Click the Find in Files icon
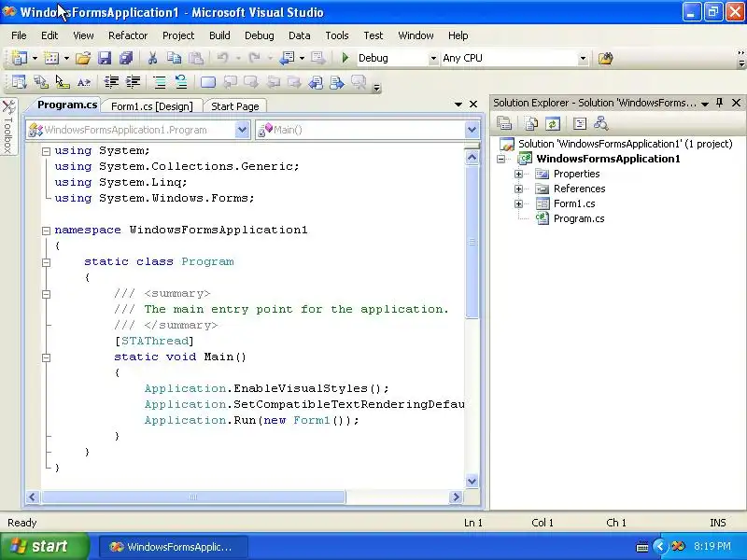 [605, 58]
